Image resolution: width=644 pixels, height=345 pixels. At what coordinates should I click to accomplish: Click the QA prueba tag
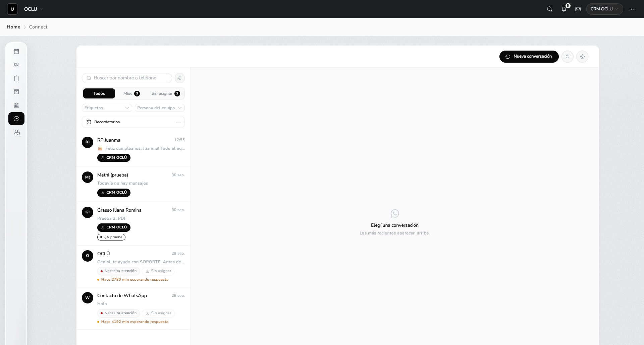click(111, 237)
